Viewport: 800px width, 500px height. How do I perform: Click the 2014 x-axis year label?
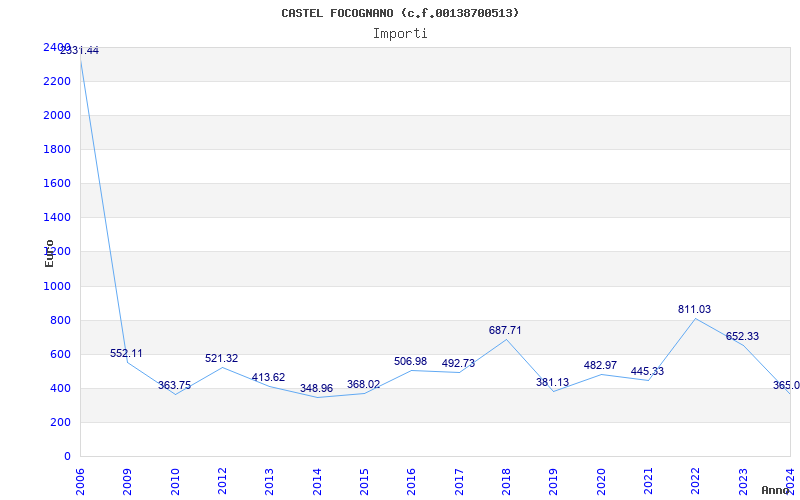coord(317,482)
